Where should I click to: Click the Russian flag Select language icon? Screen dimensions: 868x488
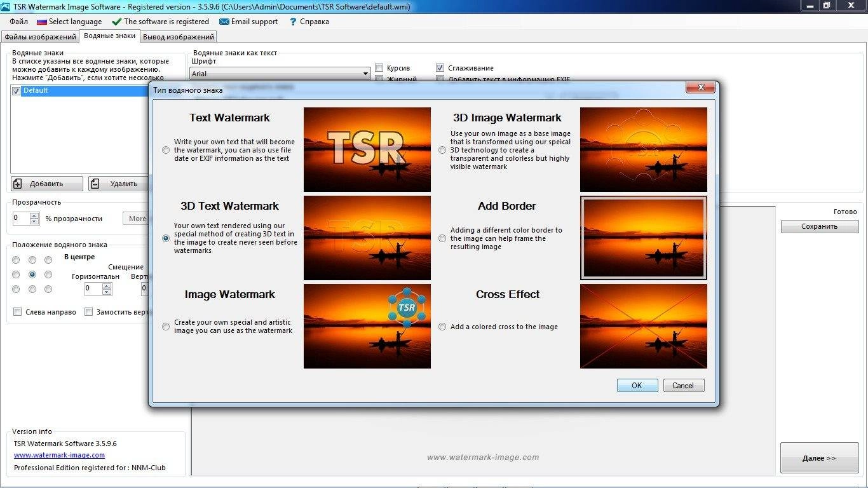point(41,22)
